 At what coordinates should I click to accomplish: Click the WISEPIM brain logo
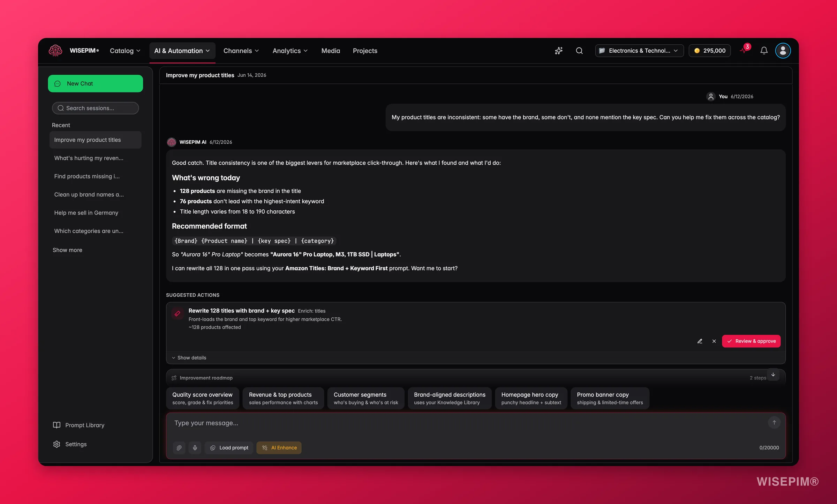(55, 51)
